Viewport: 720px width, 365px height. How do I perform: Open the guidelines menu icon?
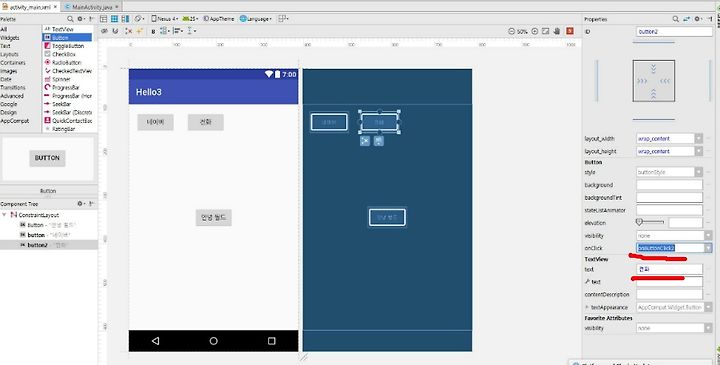point(191,31)
